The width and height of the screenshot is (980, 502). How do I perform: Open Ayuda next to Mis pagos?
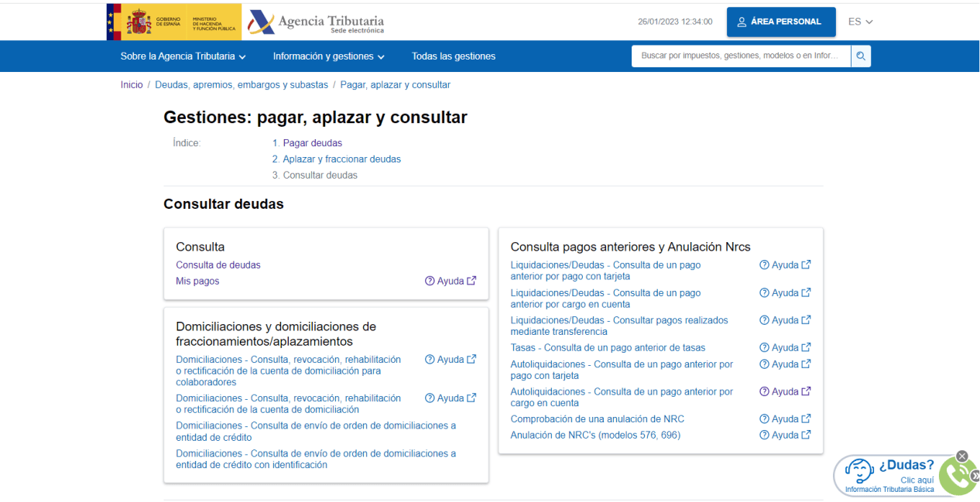click(x=451, y=281)
